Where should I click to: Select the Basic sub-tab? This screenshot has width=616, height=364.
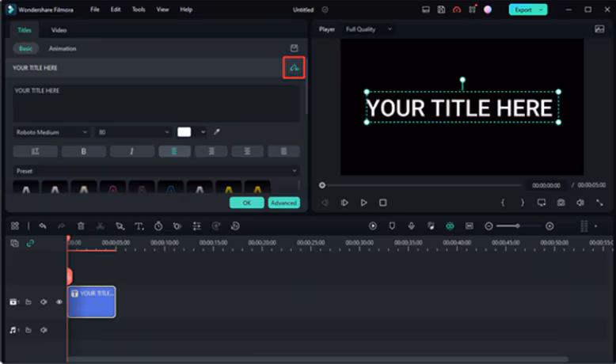click(25, 48)
